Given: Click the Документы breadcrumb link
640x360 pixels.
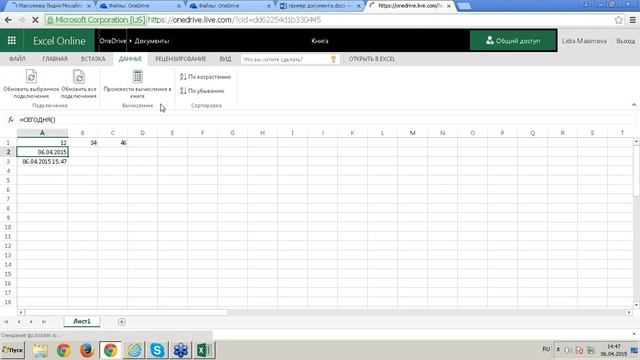Looking at the screenshot, I should coord(151,41).
